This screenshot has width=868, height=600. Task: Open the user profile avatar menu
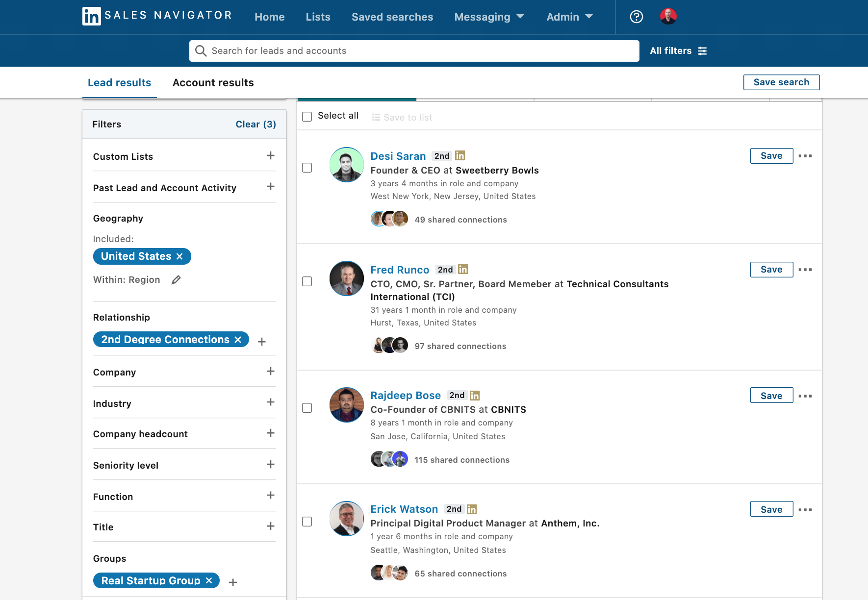click(668, 17)
